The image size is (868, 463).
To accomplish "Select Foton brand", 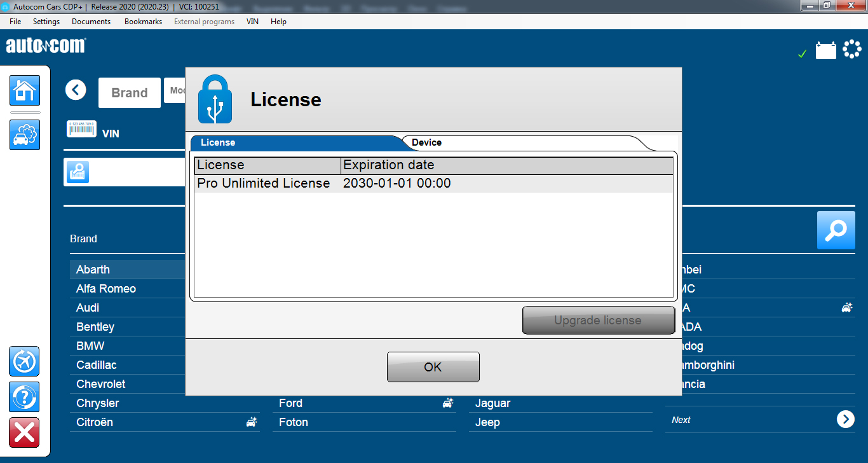I will tap(294, 422).
